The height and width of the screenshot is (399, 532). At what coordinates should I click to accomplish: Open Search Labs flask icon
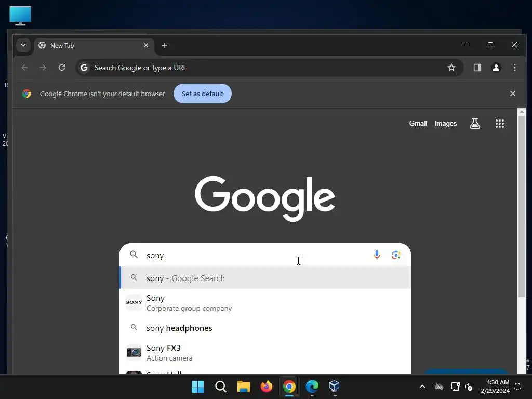pos(475,124)
